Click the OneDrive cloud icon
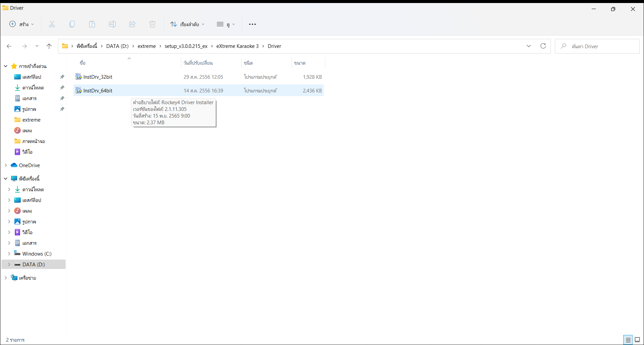 (x=14, y=165)
